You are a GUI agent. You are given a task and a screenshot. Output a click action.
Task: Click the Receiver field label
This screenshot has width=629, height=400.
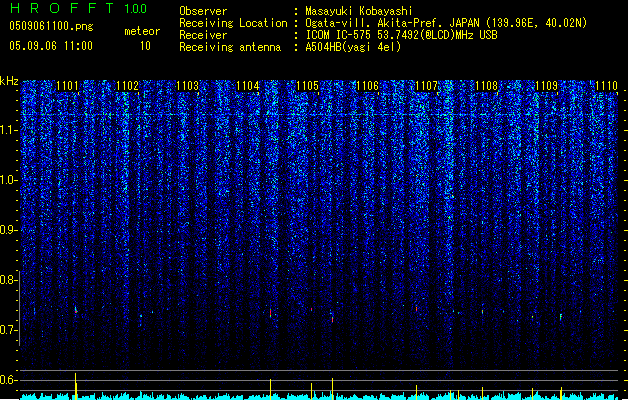point(203,35)
